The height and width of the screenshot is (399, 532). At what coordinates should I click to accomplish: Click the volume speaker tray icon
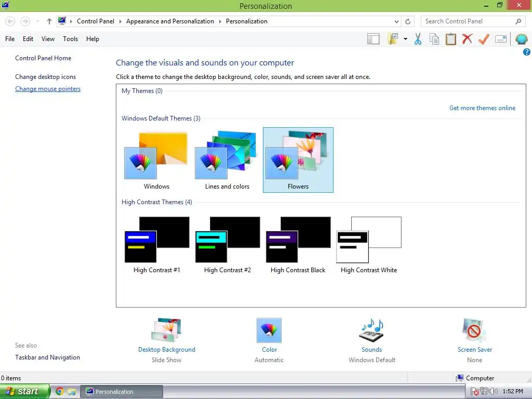(x=494, y=391)
